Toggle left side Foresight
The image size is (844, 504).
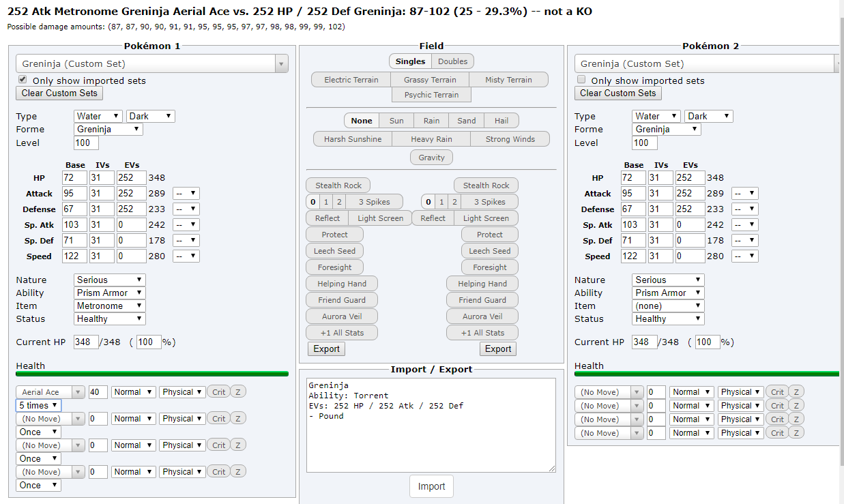coord(335,267)
